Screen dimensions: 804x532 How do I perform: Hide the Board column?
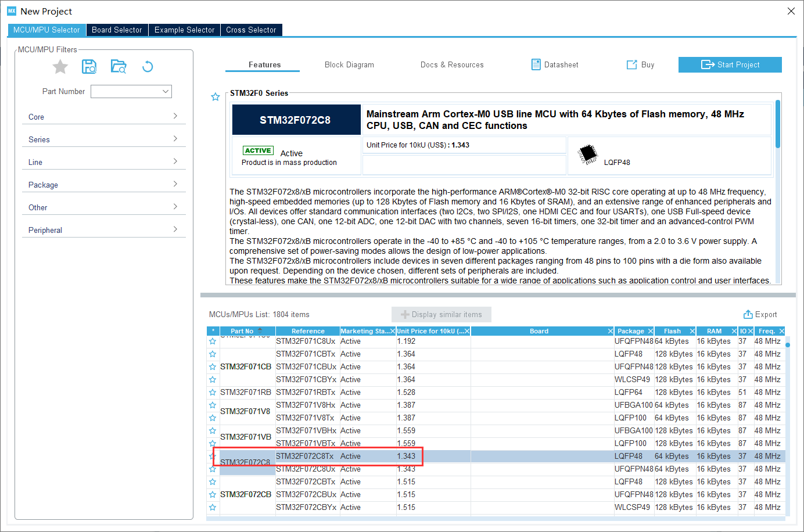click(x=610, y=331)
